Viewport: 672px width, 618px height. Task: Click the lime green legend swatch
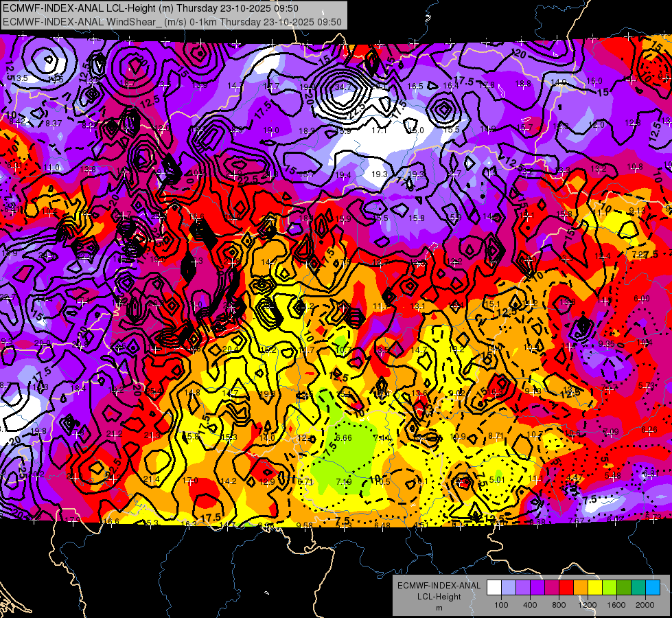click(x=610, y=588)
